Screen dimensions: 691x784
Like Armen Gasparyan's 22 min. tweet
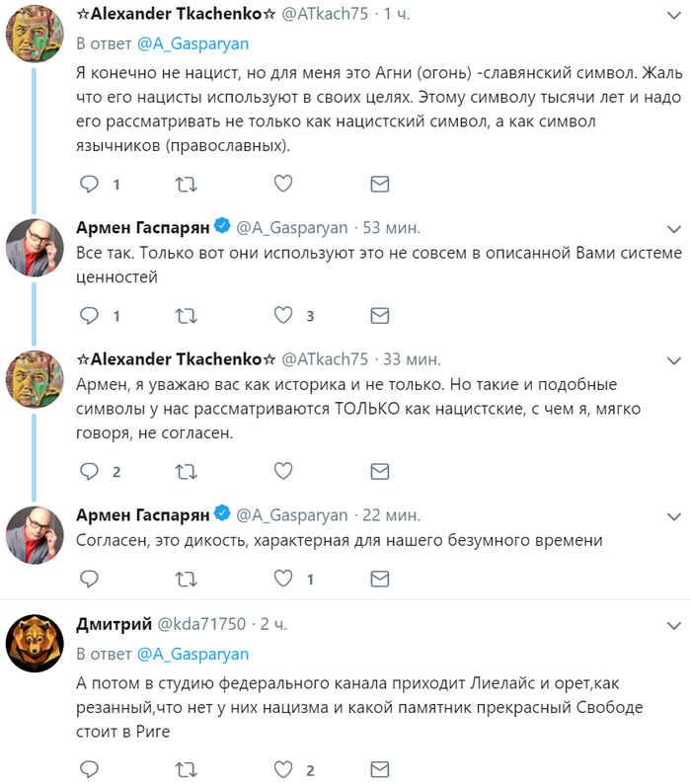283,579
